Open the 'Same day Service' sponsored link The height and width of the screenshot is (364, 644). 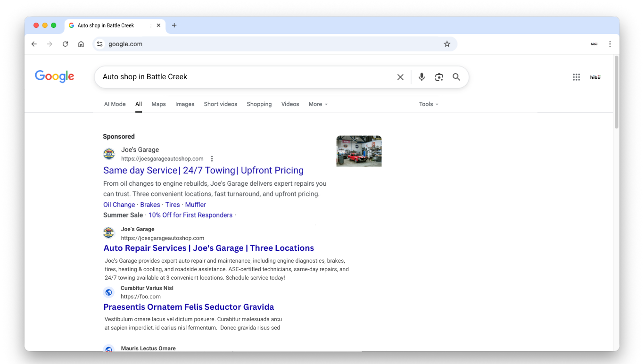[x=203, y=170]
